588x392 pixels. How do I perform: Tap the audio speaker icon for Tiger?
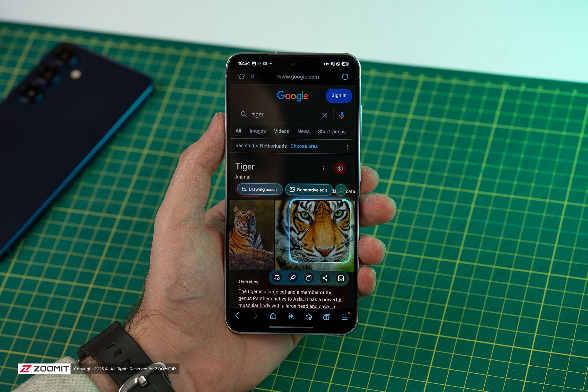(339, 168)
